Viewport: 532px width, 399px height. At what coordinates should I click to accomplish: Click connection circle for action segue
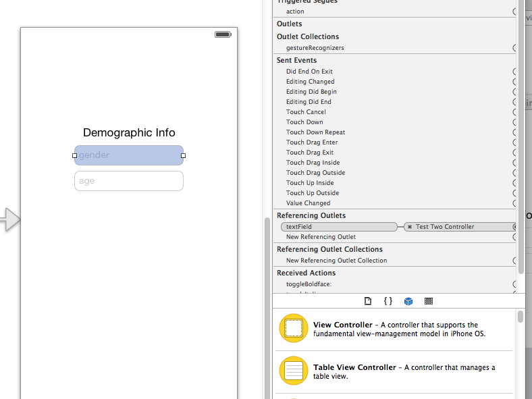coord(514,11)
